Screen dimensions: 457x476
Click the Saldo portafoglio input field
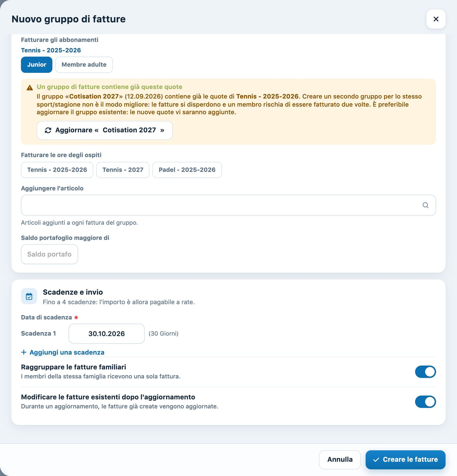pos(49,254)
